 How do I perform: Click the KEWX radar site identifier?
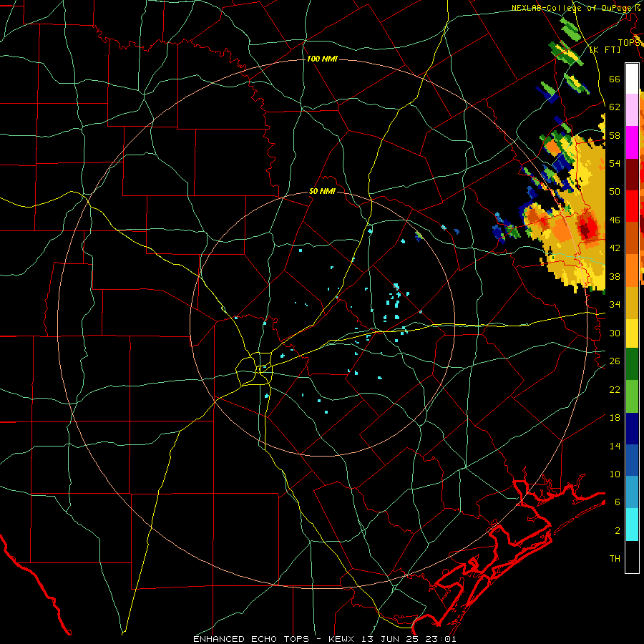[343, 639]
